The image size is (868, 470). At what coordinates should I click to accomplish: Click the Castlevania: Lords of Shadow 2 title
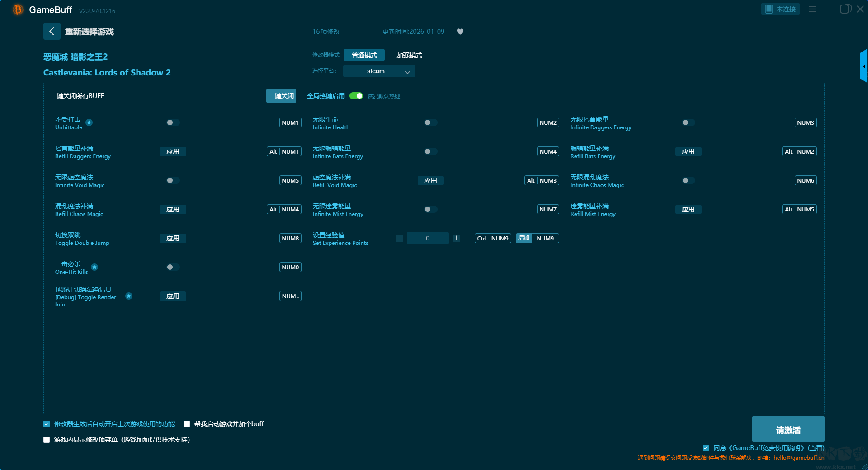click(x=107, y=72)
